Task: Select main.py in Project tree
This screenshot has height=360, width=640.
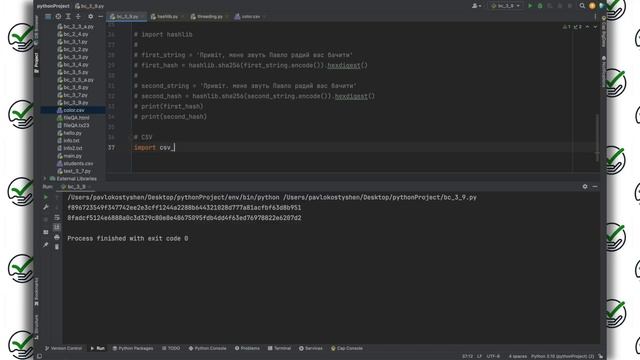Action: pos(72,156)
